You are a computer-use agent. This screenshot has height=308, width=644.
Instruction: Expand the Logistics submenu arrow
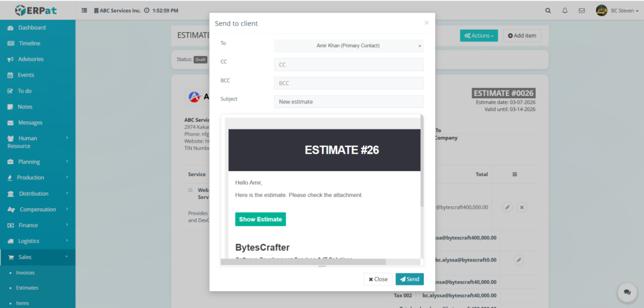tap(67, 241)
